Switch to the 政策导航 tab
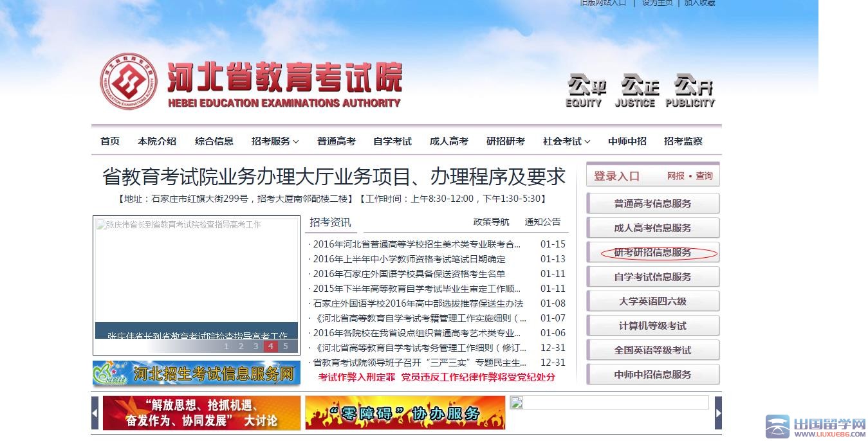 491,222
